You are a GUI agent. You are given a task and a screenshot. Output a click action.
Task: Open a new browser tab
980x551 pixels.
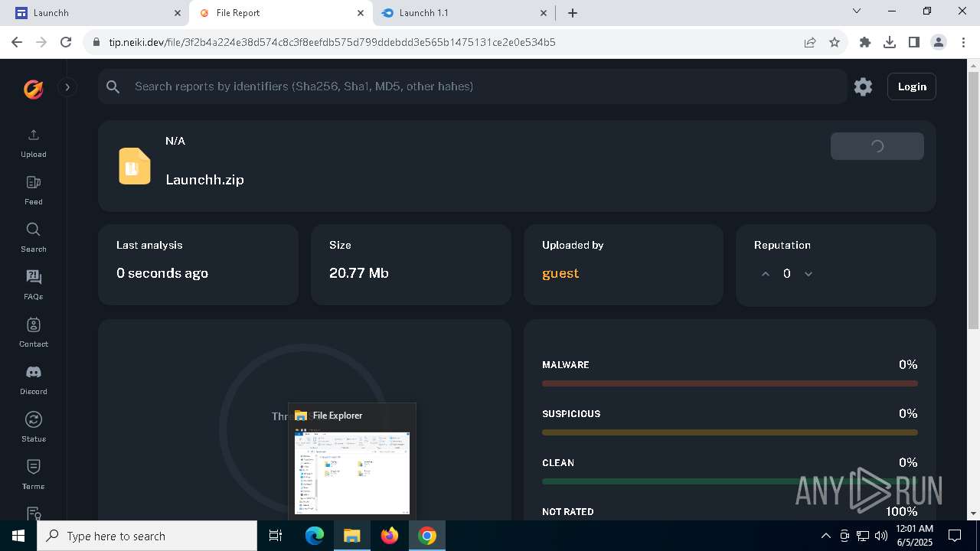coord(573,13)
